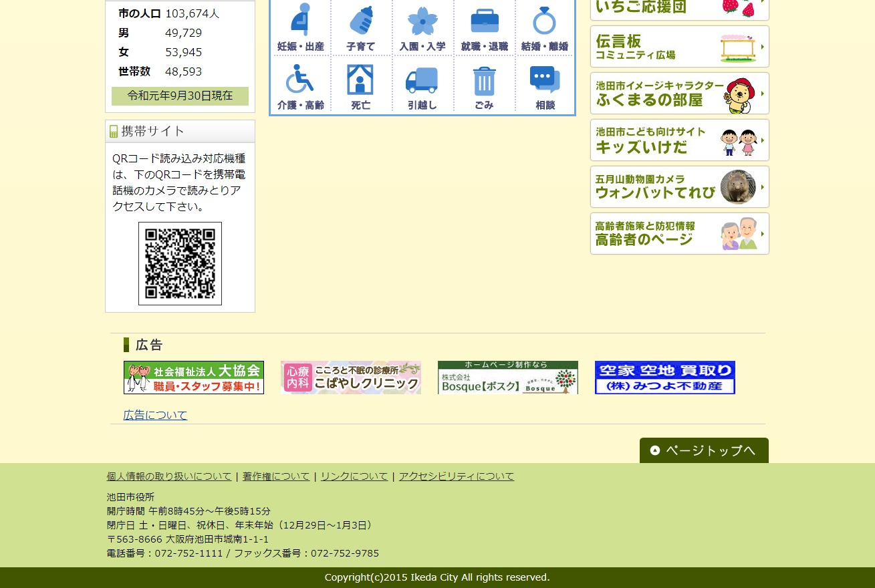This screenshot has width=875, height=588.
Task: Open the 伝言板 community board banner
Action: point(679,47)
